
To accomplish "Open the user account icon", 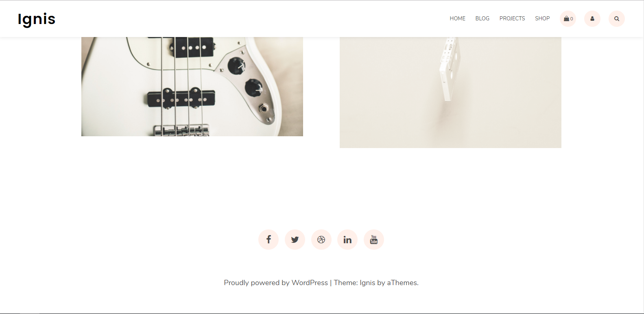I will [x=592, y=19].
